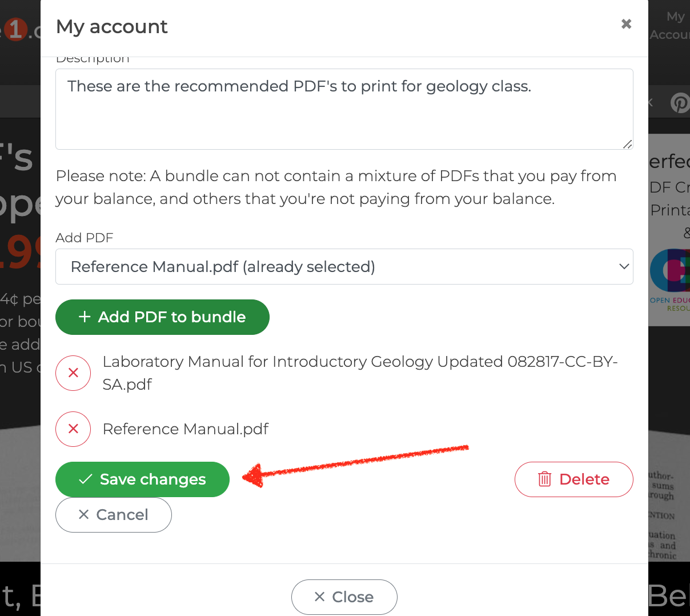The image size is (690, 616).
Task: Close My account dialog with X icon
Action: pyautogui.click(x=627, y=24)
